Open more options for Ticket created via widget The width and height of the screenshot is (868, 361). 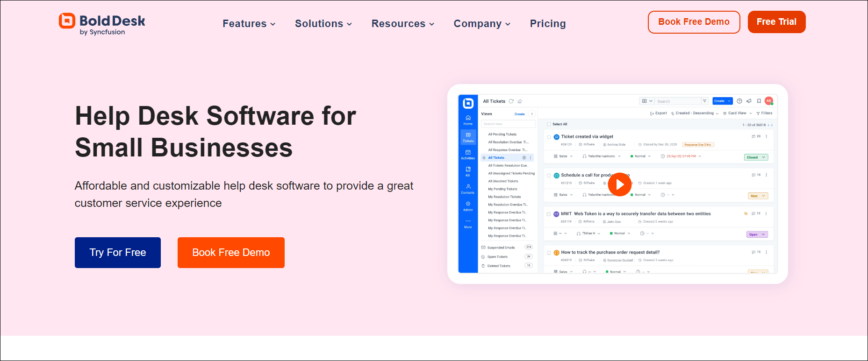(766, 136)
